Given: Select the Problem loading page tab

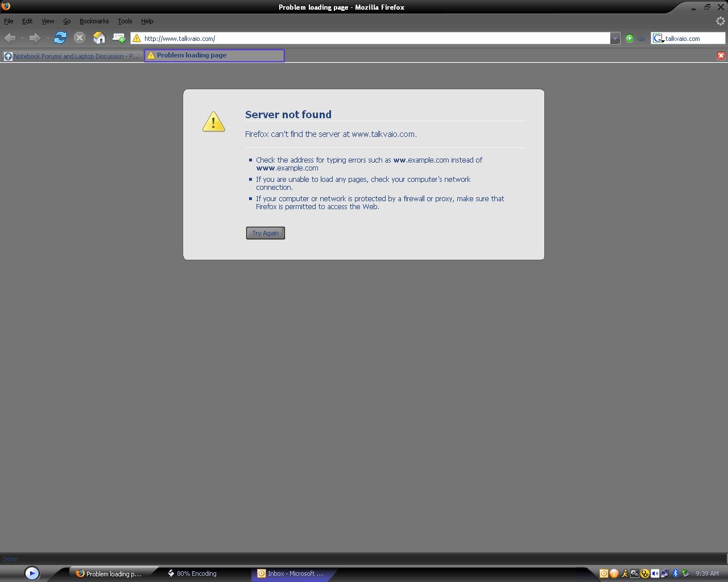Looking at the screenshot, I should coord(214,56).
